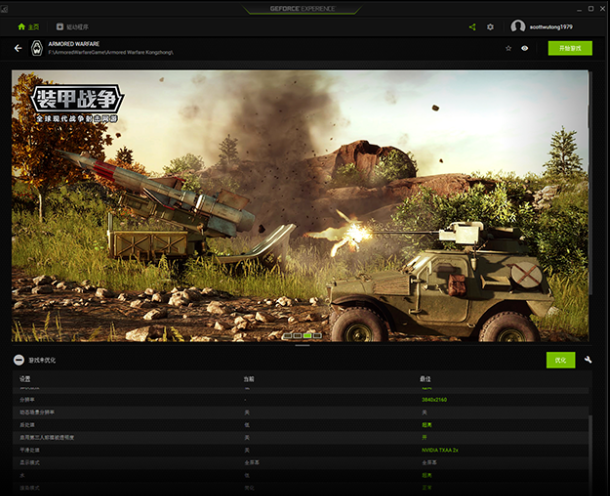Click the Settings column header
Image resolution: width=610 pixels, height=496 pixels.
click(x=25, y=379)
